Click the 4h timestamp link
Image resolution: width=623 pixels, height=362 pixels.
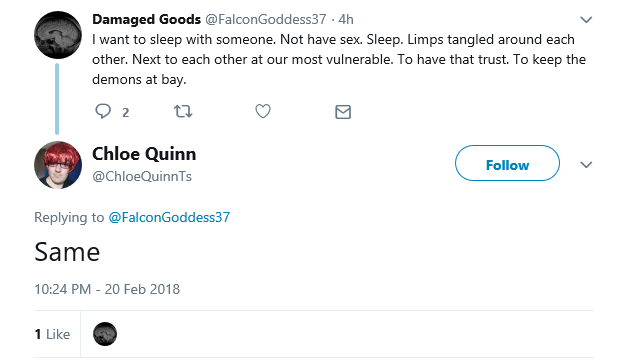pyautogui.click(x=346, y=19)
